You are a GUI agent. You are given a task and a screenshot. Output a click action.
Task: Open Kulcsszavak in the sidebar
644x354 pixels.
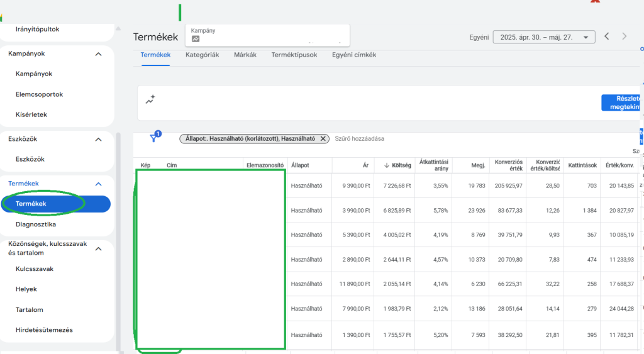pos(35,269)
